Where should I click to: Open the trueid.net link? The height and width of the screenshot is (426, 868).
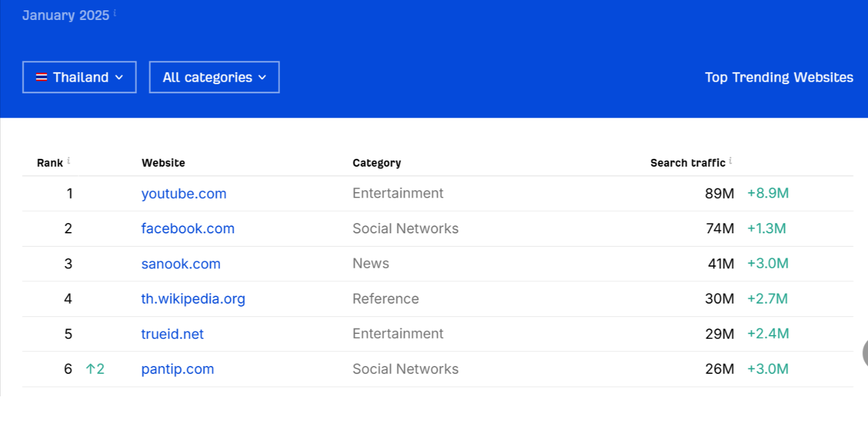pos(173,334)
